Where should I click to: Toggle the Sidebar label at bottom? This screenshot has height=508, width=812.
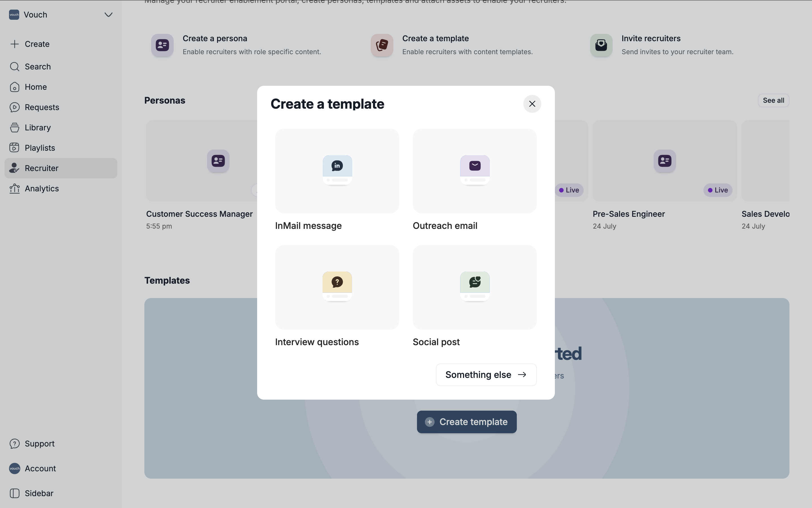(x=39, y=493)
